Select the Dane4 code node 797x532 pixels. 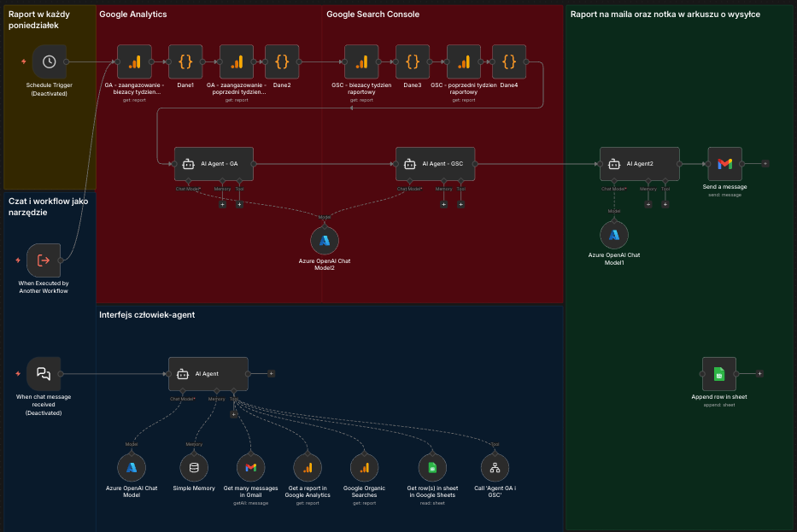[509, 62]
